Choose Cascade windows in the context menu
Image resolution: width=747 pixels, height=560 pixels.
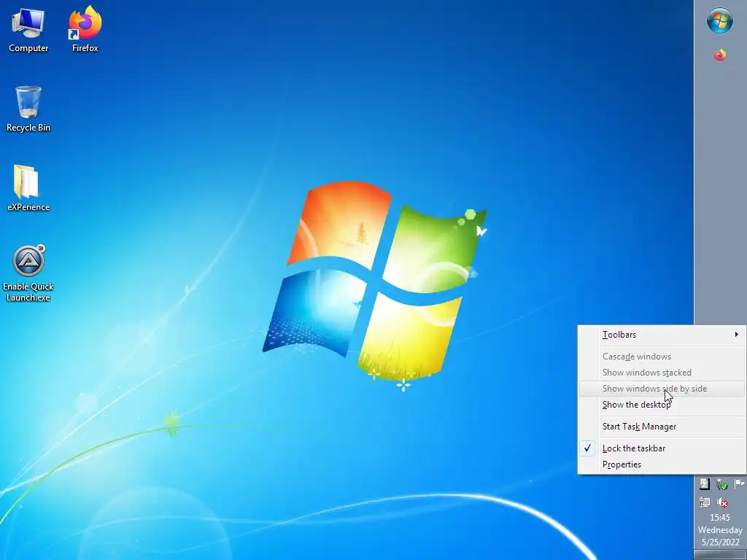(x=662, y=356)
